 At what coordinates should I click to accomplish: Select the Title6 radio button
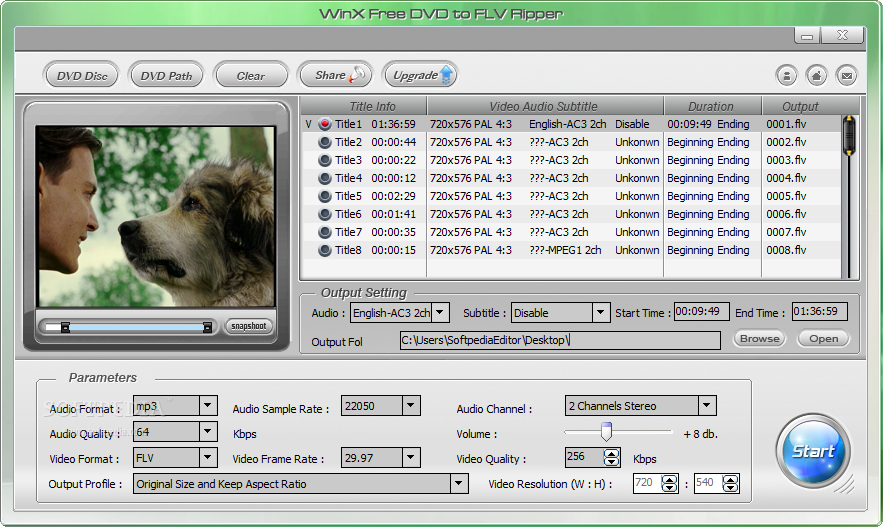324,214
